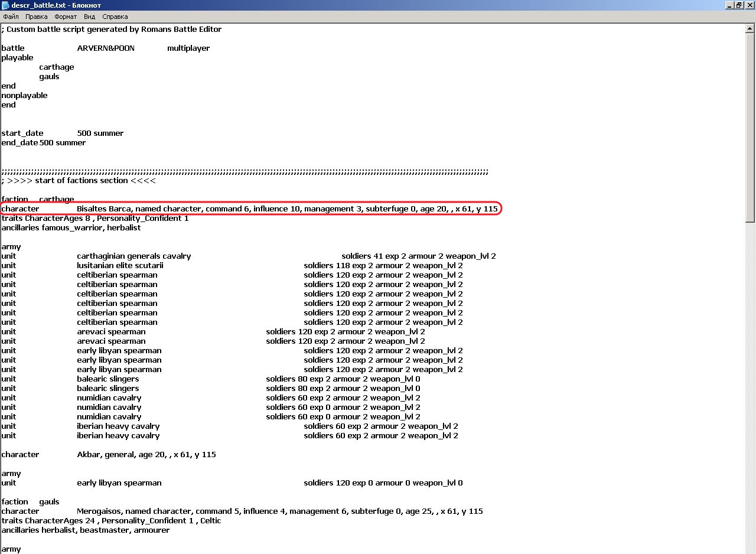
Task: Click the 'Akbar, general' character line
Action: point(146,455)
